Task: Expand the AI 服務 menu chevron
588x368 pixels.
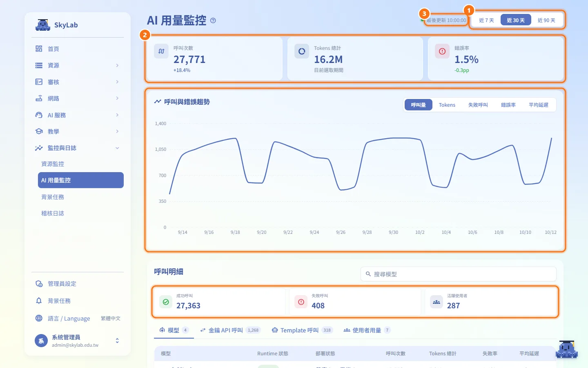Action: (x=117, y=115)
